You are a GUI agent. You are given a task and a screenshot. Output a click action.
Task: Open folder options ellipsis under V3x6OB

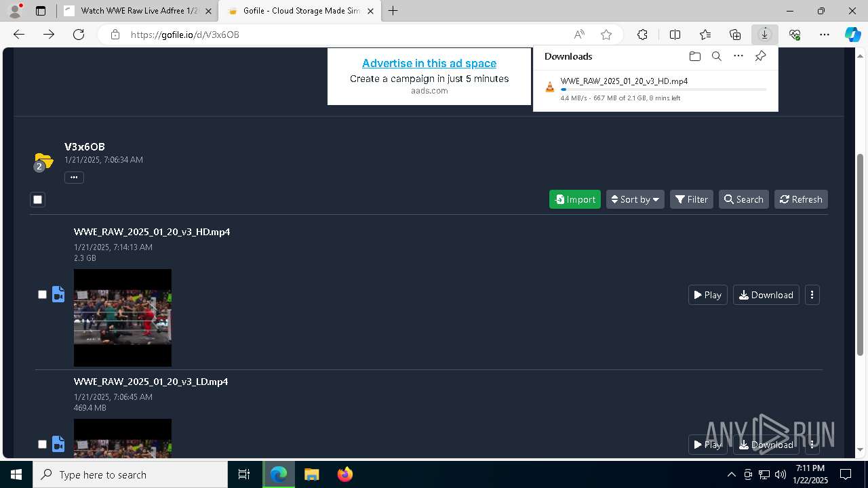tap(74, 178)
